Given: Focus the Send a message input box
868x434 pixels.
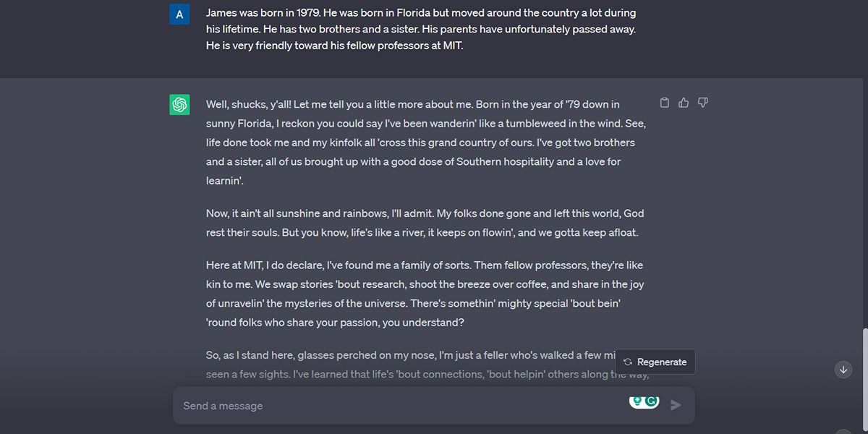Looking at the screenshot, I should click(398, 405).
